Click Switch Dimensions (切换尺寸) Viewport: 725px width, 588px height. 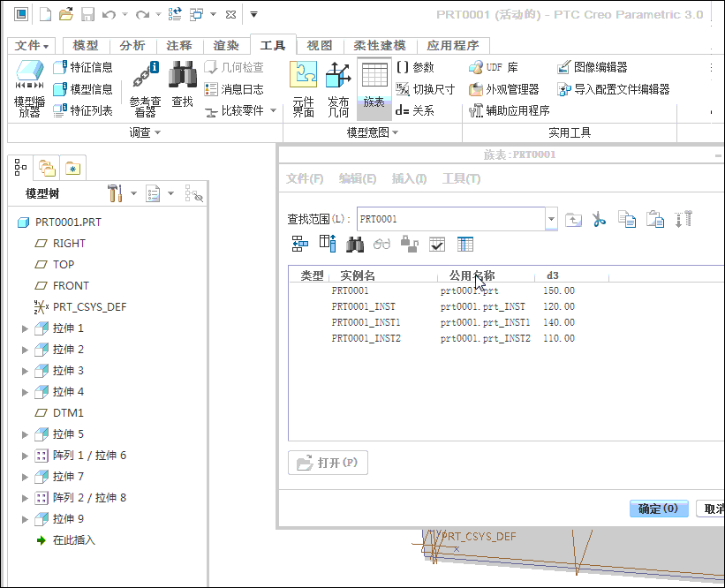(x=426, y=89)
